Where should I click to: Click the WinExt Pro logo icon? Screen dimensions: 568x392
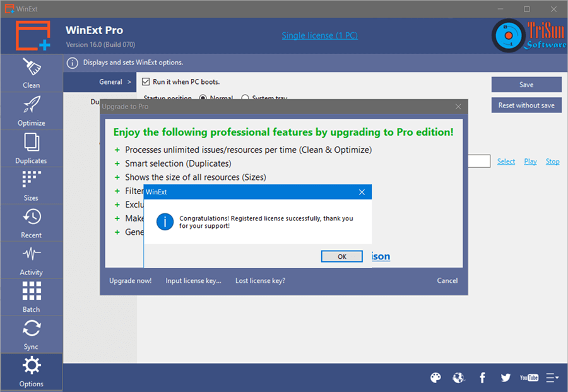[x=33, y=35]
